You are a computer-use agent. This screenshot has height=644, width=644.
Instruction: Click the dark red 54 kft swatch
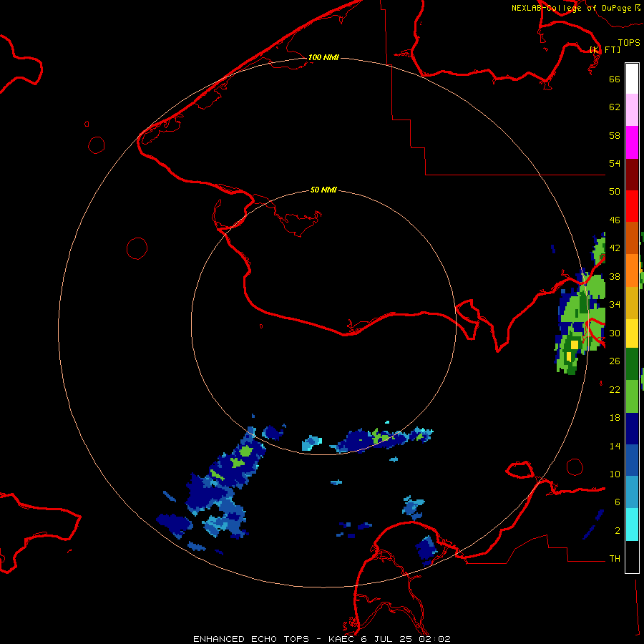(x=632, y=174)
